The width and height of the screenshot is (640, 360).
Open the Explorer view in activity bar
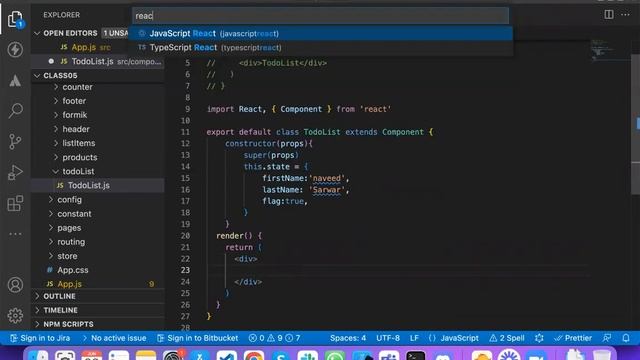pyautogui.click(x=15, y=19)
